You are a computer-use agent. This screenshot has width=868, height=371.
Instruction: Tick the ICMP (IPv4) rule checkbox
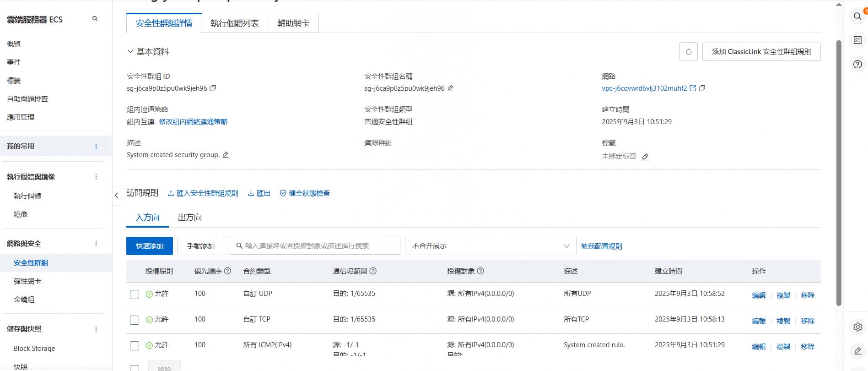coord(135,346)
